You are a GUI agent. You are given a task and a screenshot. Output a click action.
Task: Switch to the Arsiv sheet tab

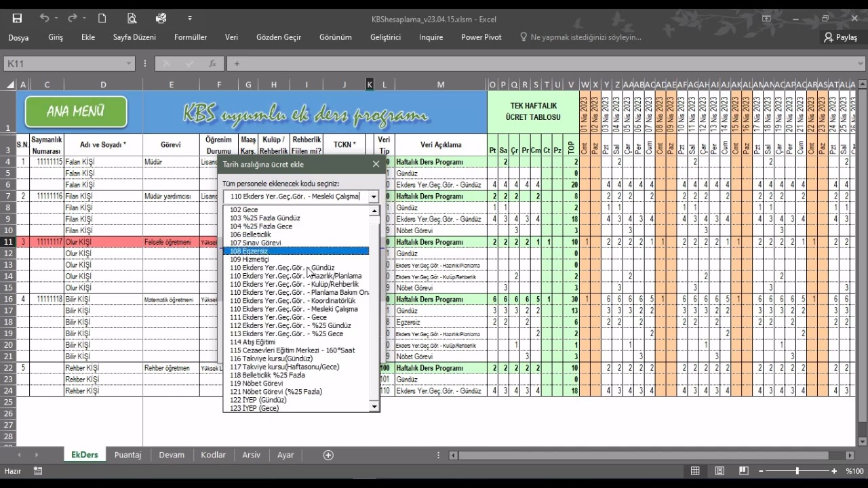pos(251,455)
